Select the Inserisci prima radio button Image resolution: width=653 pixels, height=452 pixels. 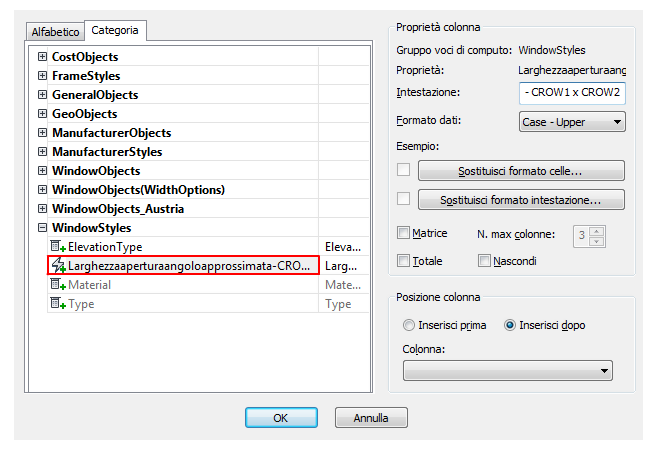(409, 325)
